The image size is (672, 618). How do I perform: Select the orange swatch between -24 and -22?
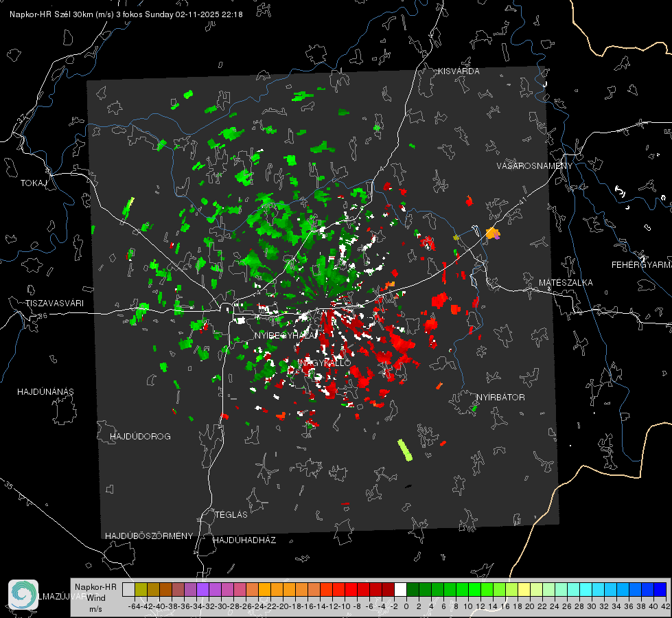tap(264, 589)
